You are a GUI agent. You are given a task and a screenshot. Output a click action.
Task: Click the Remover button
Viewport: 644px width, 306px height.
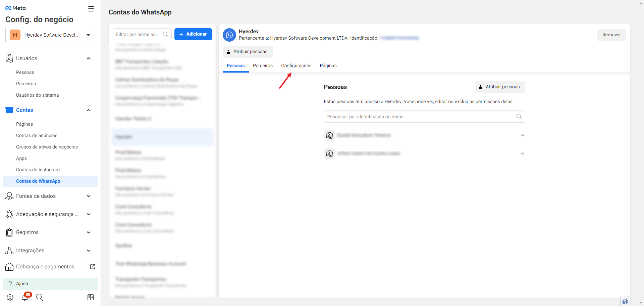[x=611, y=35]
